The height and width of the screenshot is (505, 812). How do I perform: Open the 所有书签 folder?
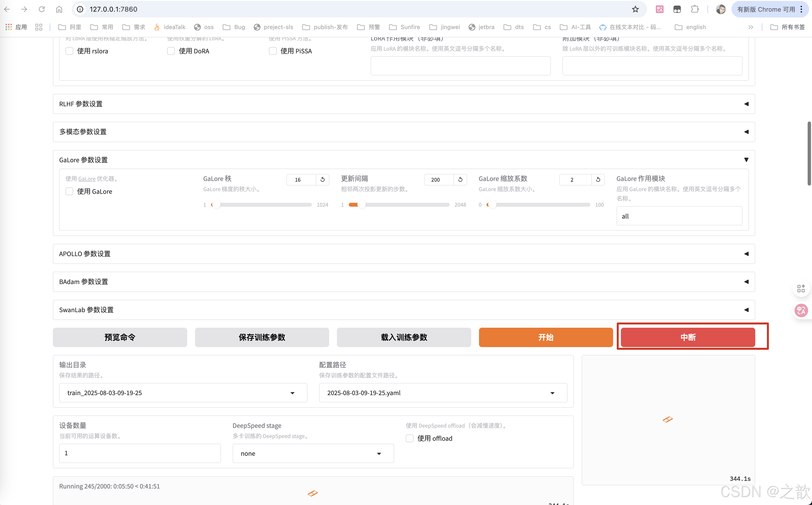[788, 27]
